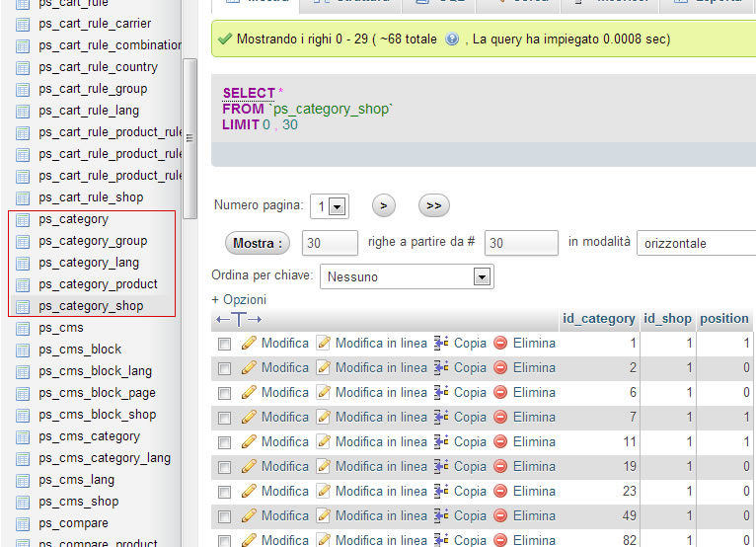Image resolution: width=756 pixels, height=547 pixels.
Task: Click the table icon beside ps_category_group
Action: click(23, 241)
